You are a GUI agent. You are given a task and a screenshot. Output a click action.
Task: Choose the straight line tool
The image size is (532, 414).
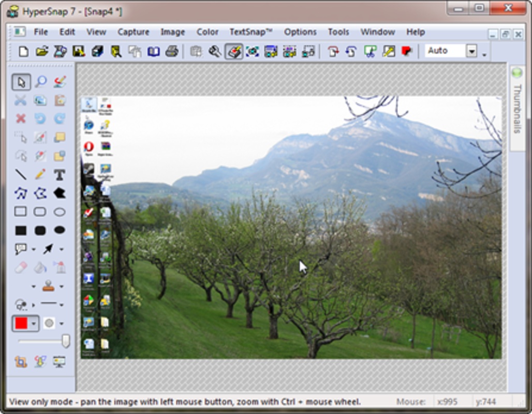point(21,175)
